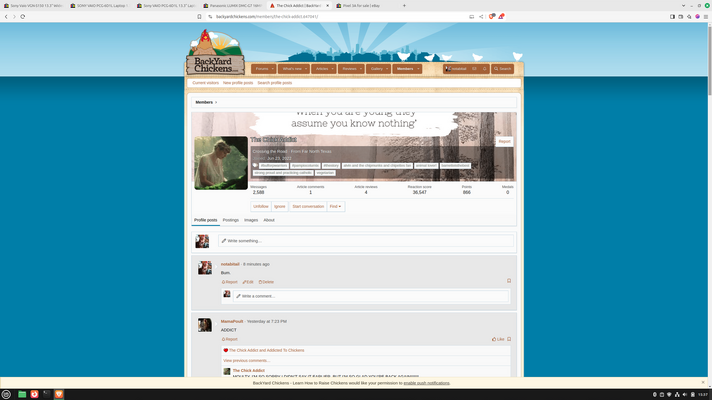Switch to the Postings tab

coord(231,220)
